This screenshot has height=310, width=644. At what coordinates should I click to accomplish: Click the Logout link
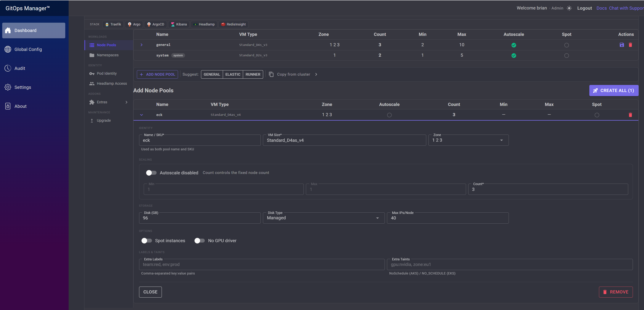coord(584,8)
